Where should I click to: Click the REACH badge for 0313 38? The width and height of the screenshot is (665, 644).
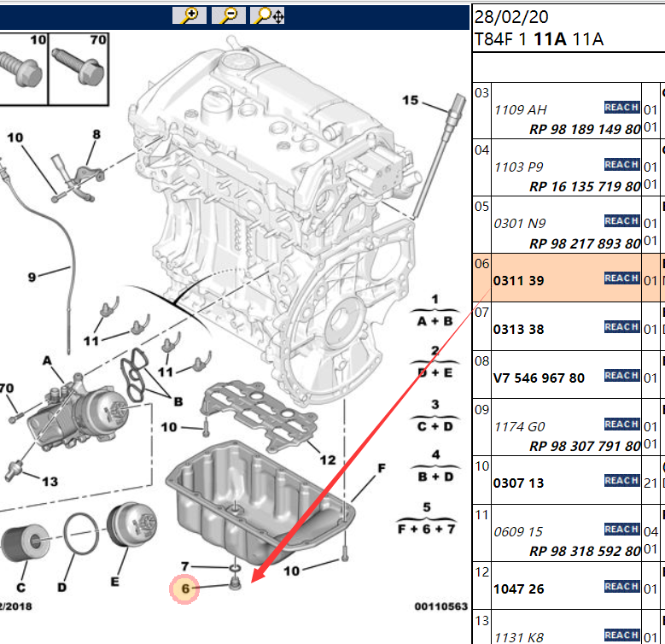coord(621,327)
